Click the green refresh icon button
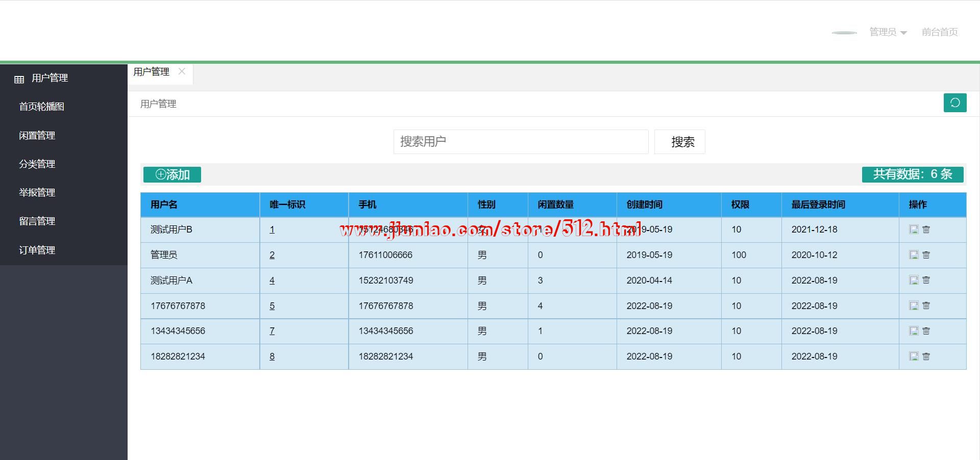Screen dimensions: 980x460 (x=954, y=103)
